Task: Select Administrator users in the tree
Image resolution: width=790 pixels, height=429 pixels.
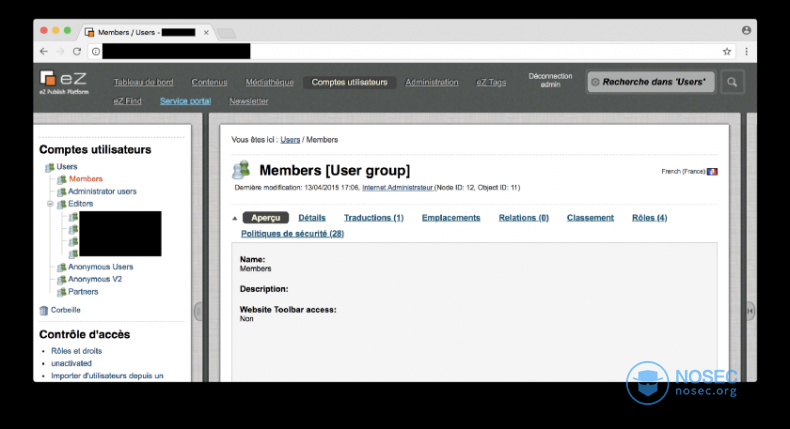Action: [102, 192]
